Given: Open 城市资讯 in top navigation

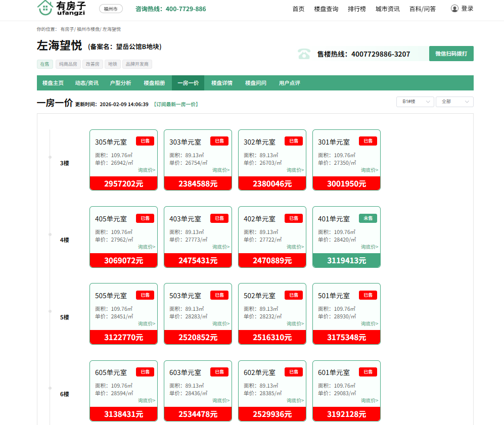Looking at the screenshot, I should [387, 9].
